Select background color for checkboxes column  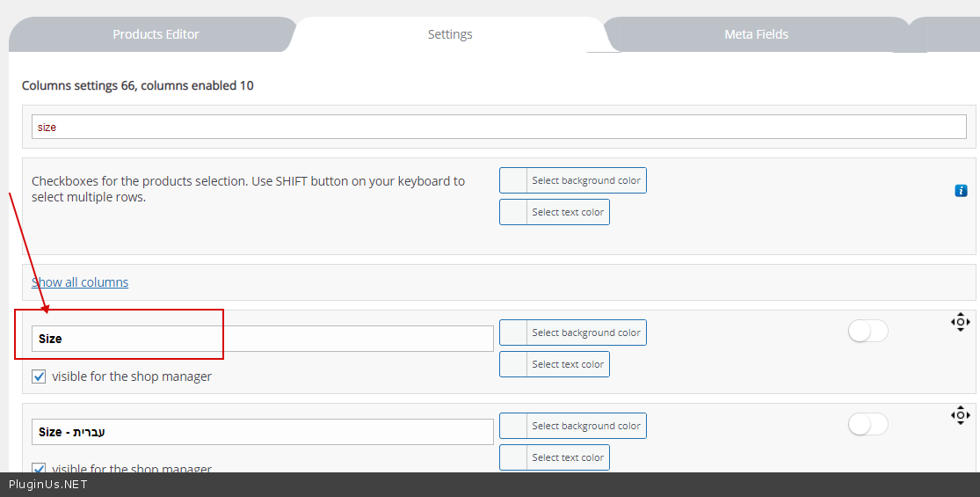tap(573, 180)
